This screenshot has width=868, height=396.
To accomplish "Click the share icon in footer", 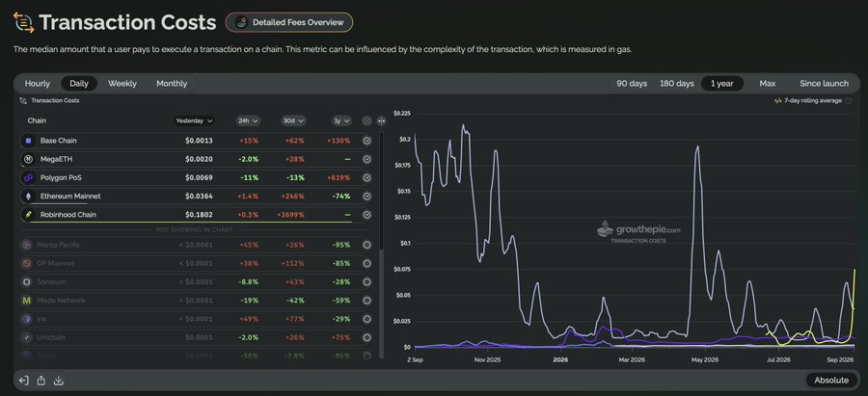I will (x=41, y=381).
